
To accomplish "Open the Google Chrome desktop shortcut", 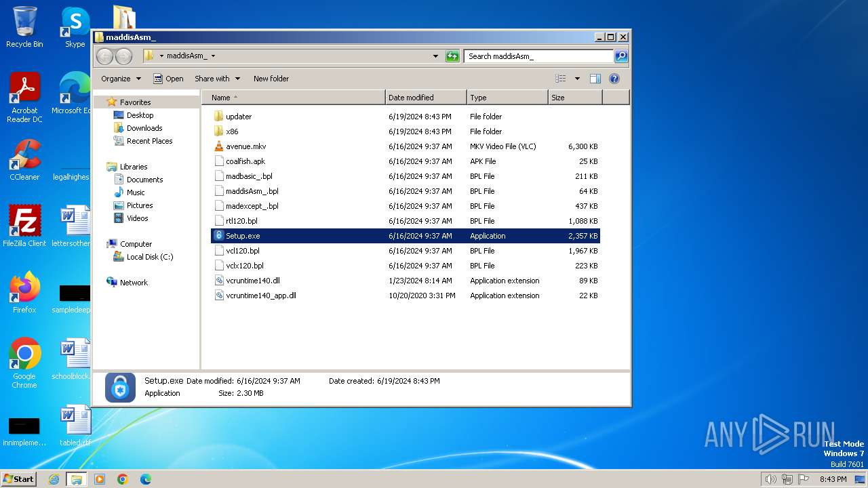I will 24,363.
